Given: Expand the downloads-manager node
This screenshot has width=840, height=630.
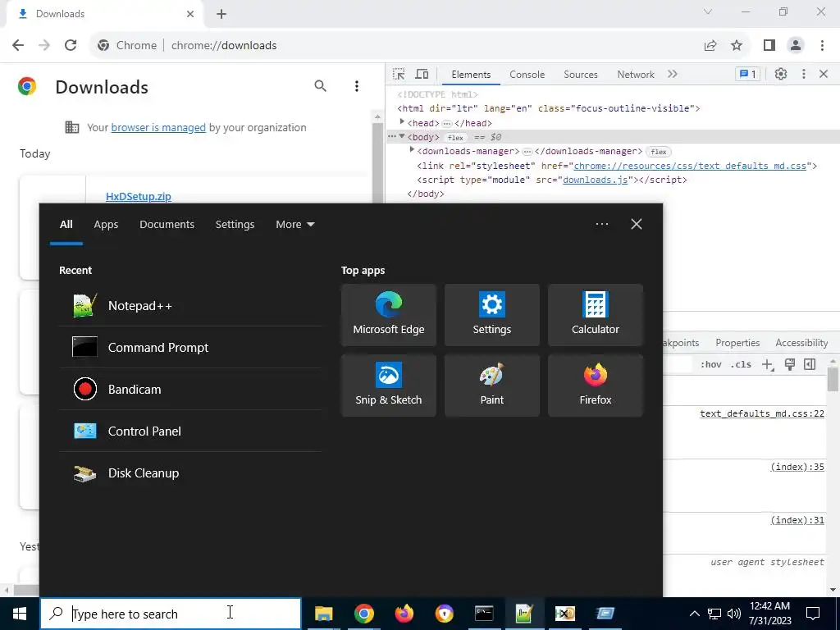Looking at the screenshot, I should click(x=412, y=151).
